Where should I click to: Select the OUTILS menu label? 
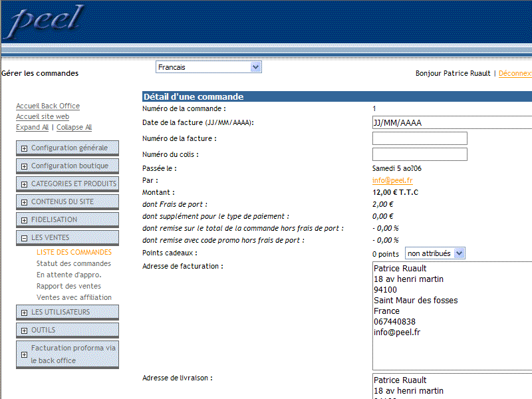pos(43,330)
